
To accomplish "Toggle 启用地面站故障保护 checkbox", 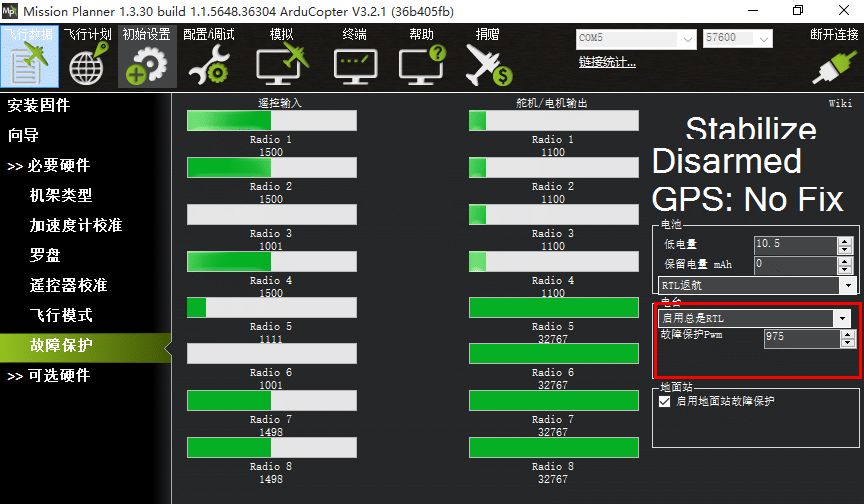I will [x=665, y=402].
